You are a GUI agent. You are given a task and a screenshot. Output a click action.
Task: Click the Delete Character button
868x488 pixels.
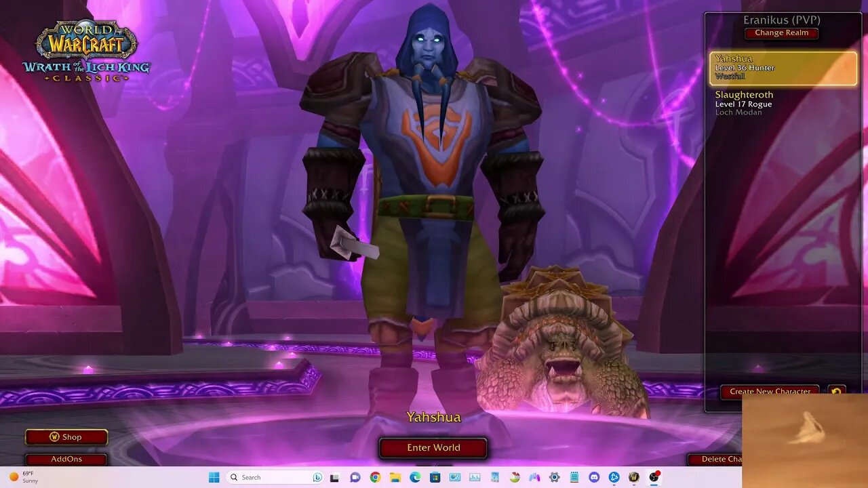715,459
